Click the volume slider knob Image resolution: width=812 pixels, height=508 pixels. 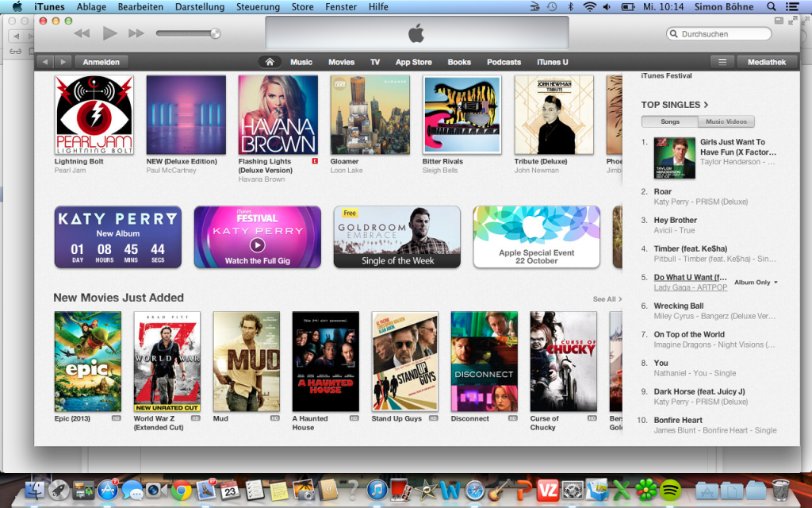pyautogui.click(x=215, y=33)
